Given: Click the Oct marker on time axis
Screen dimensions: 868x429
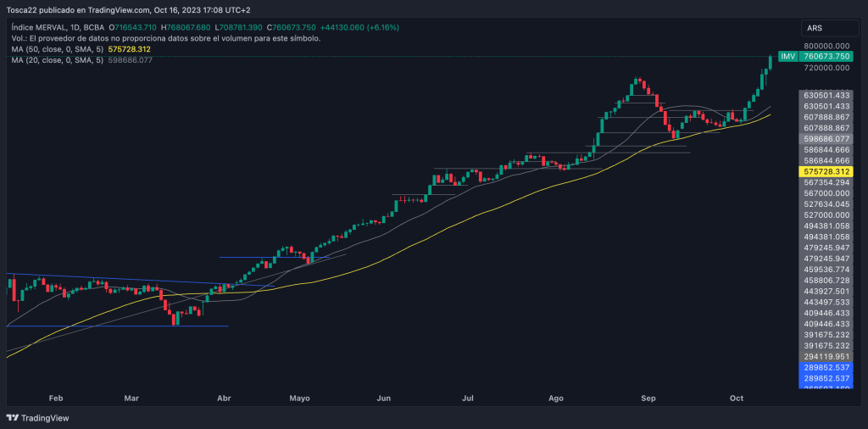Looking at the screenshot, I should [736, 397].
